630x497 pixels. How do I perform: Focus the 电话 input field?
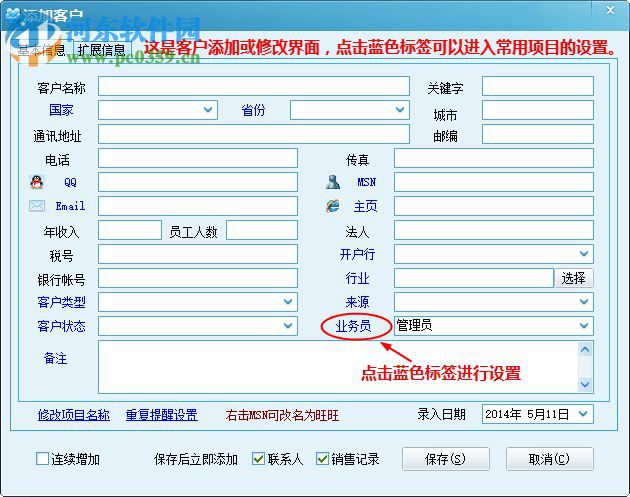coord(198,158)
